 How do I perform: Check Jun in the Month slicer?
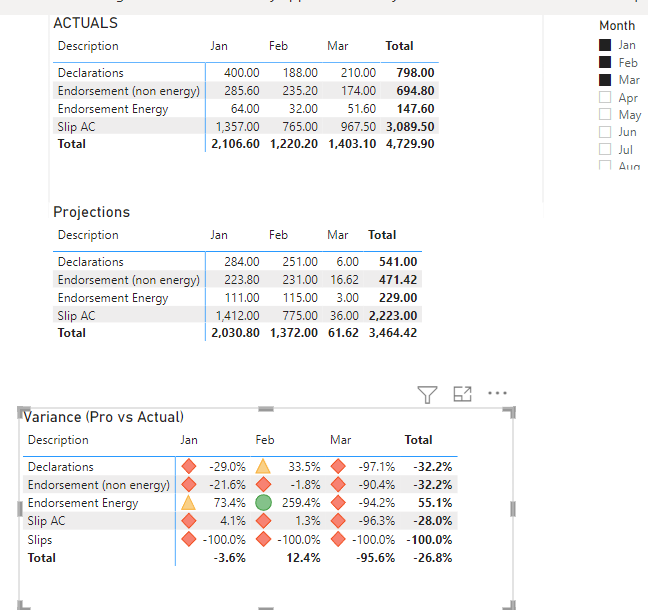coord(605,132)
